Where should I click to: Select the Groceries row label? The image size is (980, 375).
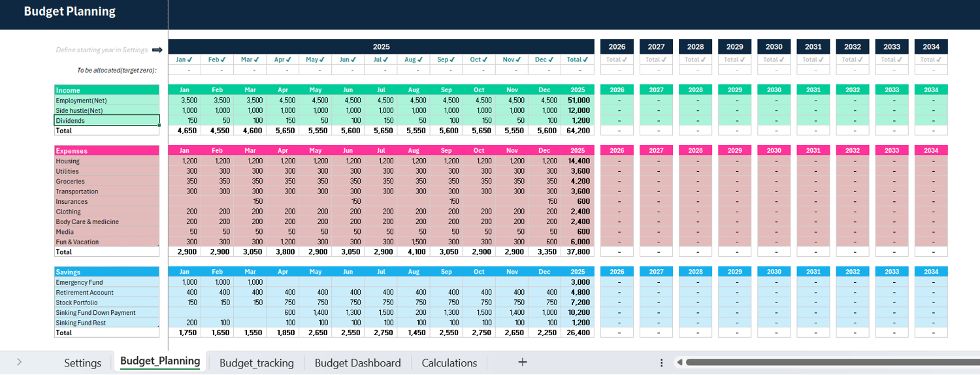point(107,181)
